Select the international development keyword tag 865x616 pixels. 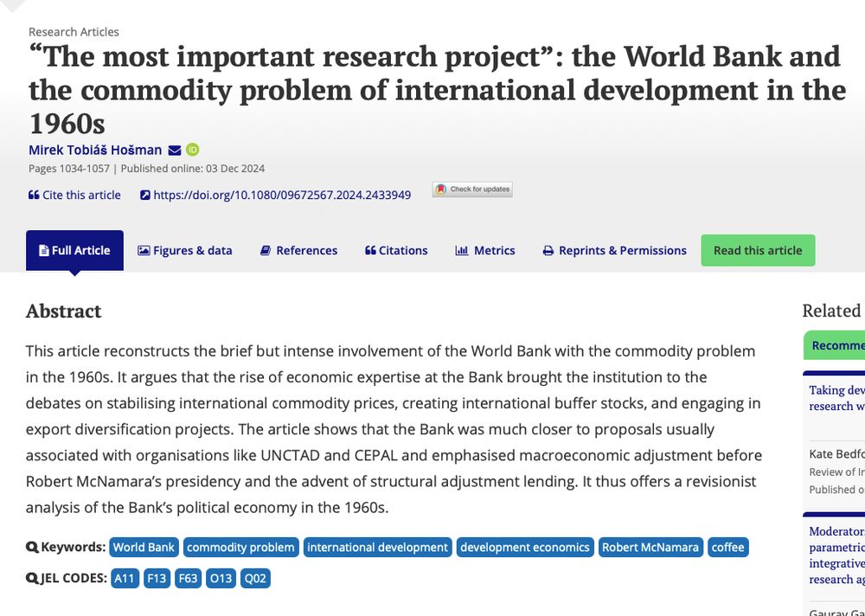coord(377,547)
